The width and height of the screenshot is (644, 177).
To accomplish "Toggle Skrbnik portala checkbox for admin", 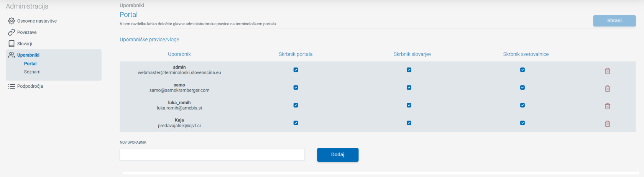I will (x=296, y=70).
